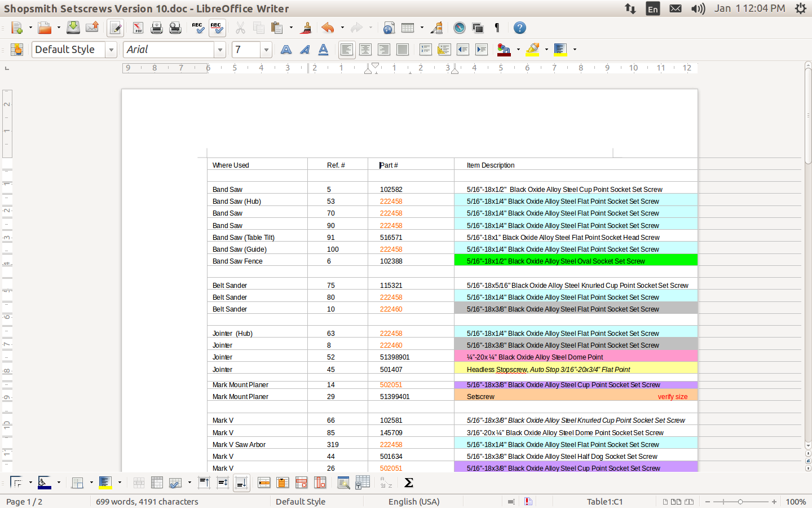Open the Paragraph Style dropdown list
Screen dimensions: 812x508
[x=111, y=50]
